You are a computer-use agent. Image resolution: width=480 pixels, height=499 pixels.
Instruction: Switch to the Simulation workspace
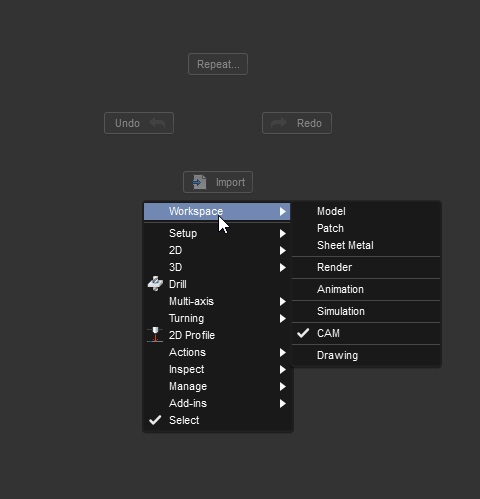(x=367, y=311)
